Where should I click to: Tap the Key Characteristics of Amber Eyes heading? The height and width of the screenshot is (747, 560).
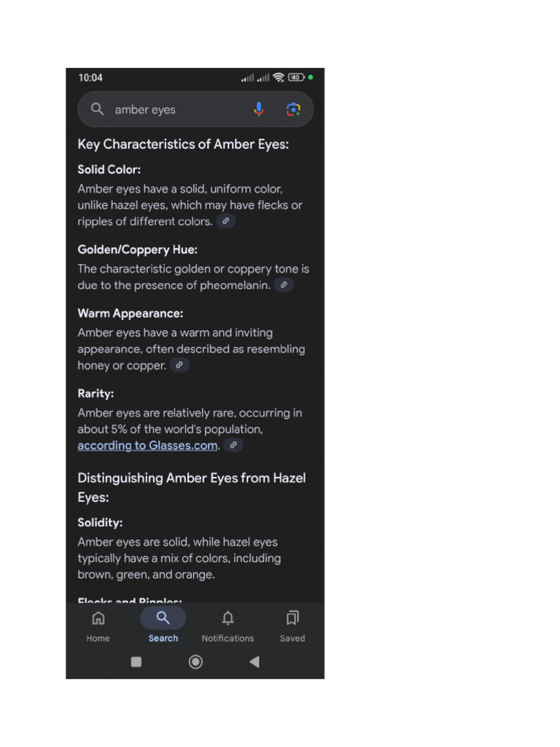(x=183, y=144)
